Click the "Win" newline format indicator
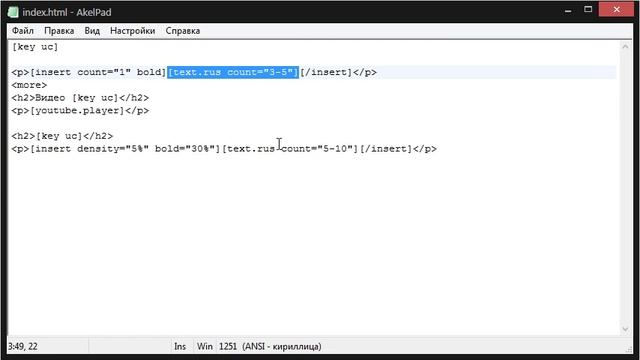Screen dimensions: 640x360 coord(204,347)
